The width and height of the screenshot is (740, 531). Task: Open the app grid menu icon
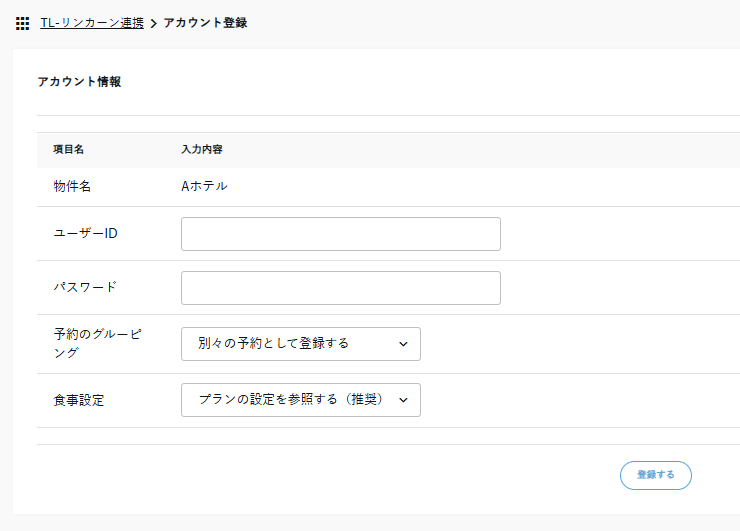click(x=22, y=23)
